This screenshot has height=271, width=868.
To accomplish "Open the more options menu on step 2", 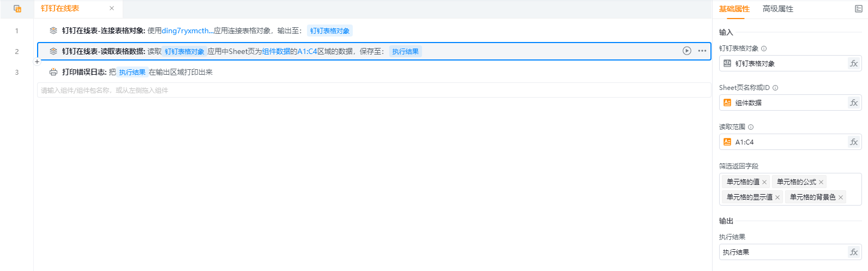I will point(702,51).
